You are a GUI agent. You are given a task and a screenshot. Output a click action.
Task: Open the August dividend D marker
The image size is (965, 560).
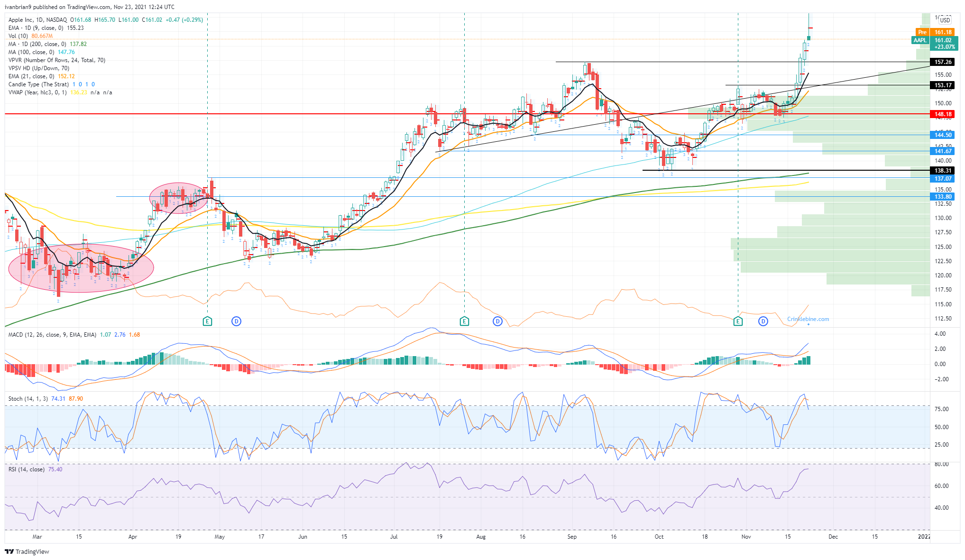[x=497, y=321]
